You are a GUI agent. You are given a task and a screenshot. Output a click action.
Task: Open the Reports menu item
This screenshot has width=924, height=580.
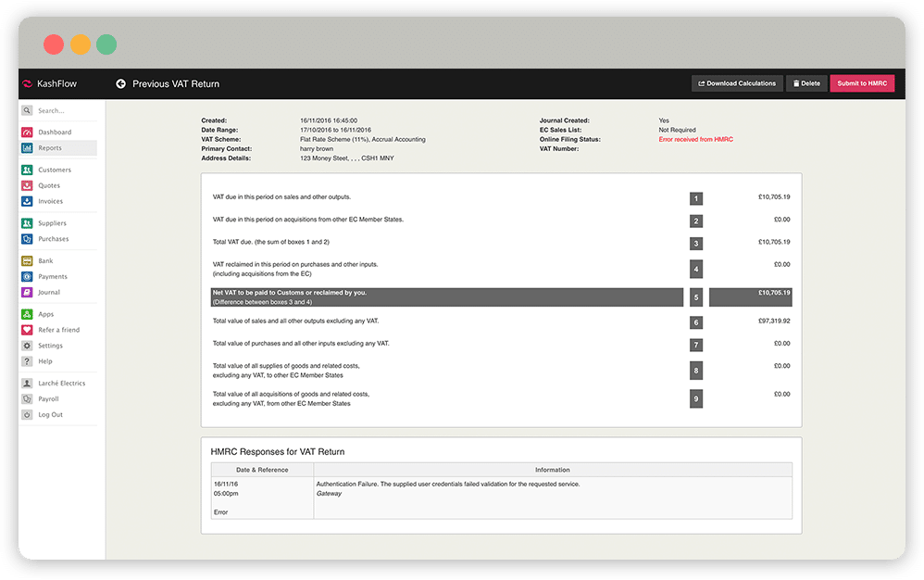(x=50, y=148)
